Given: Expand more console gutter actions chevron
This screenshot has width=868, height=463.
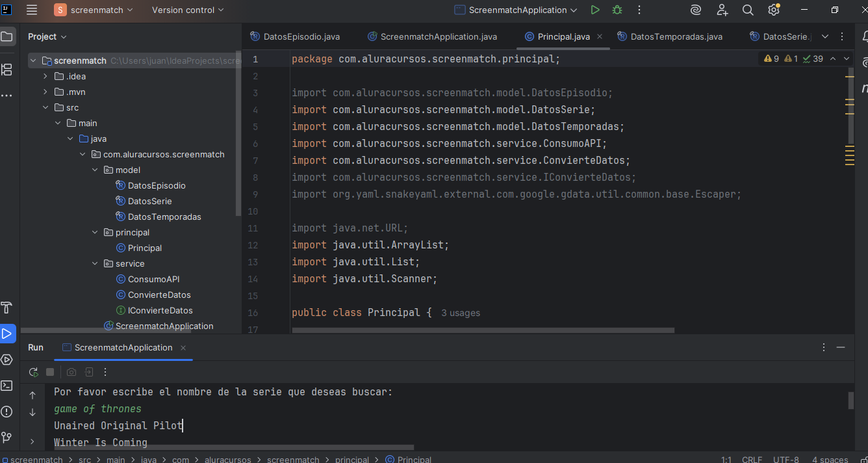Looking at the screenshot, I should [x=32, y=442].
